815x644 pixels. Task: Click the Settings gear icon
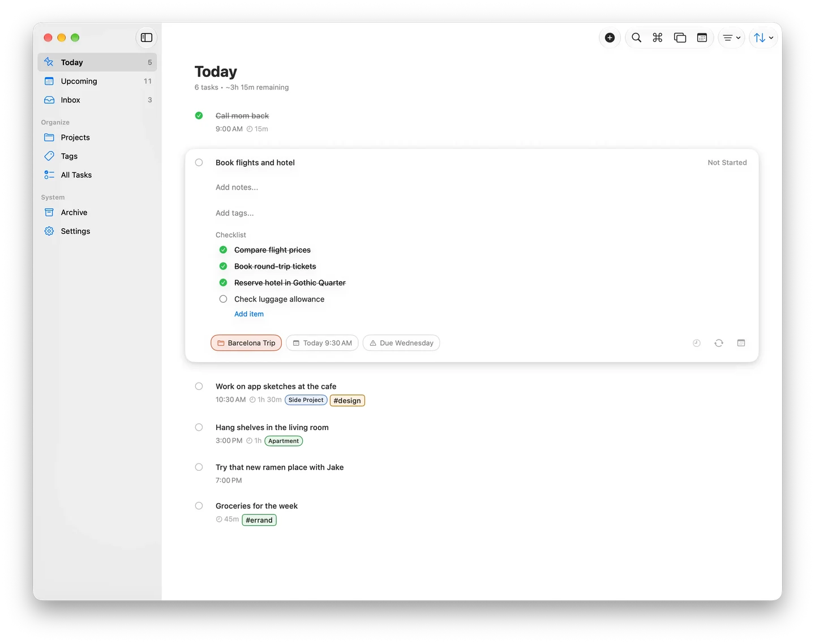pyautogui.click(x=49, y=231)
